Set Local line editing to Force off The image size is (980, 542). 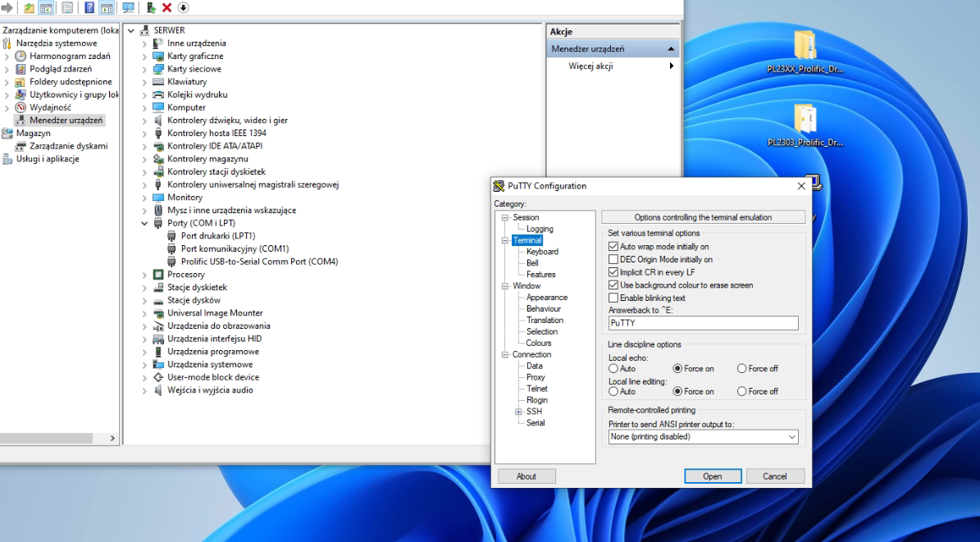742,391
